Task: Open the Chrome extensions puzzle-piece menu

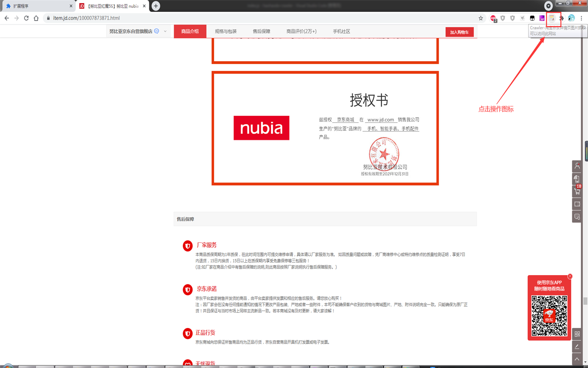Action: pos(562,18)
